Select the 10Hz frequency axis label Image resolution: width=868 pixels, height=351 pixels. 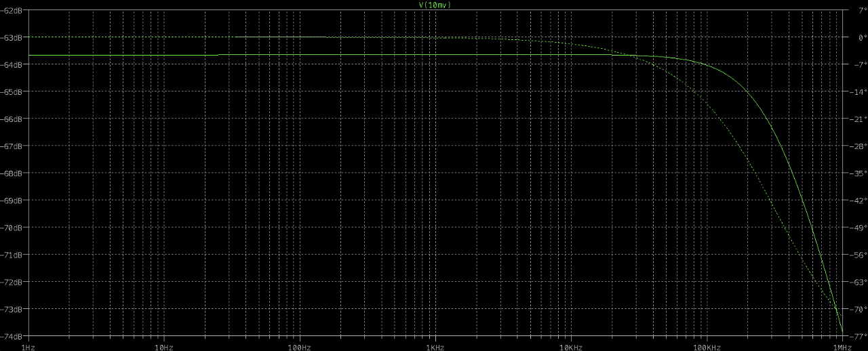point(163,347)
